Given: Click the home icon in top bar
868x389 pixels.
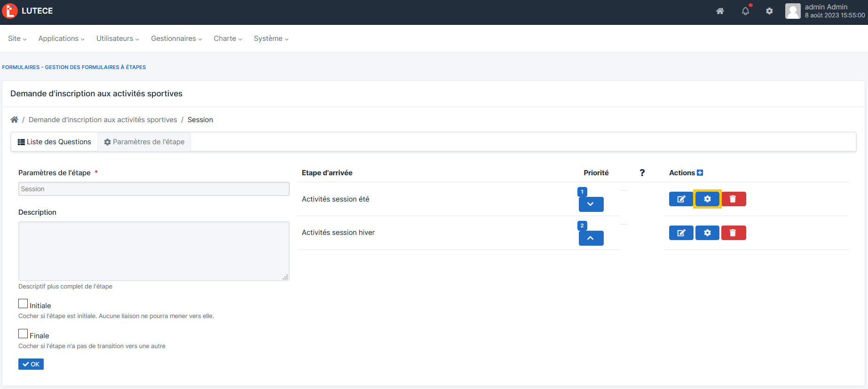Looking at the screenshot, I should tap(720, 11).
